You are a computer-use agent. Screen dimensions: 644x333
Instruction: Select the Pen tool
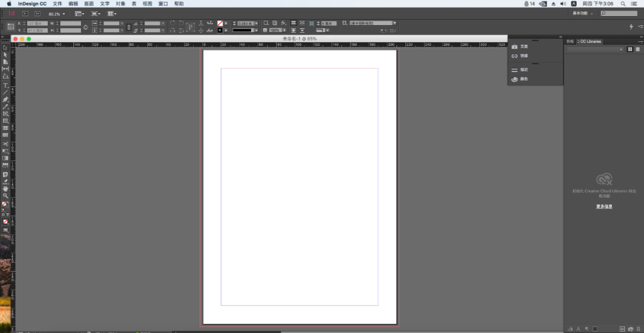[x=5, y=99]
